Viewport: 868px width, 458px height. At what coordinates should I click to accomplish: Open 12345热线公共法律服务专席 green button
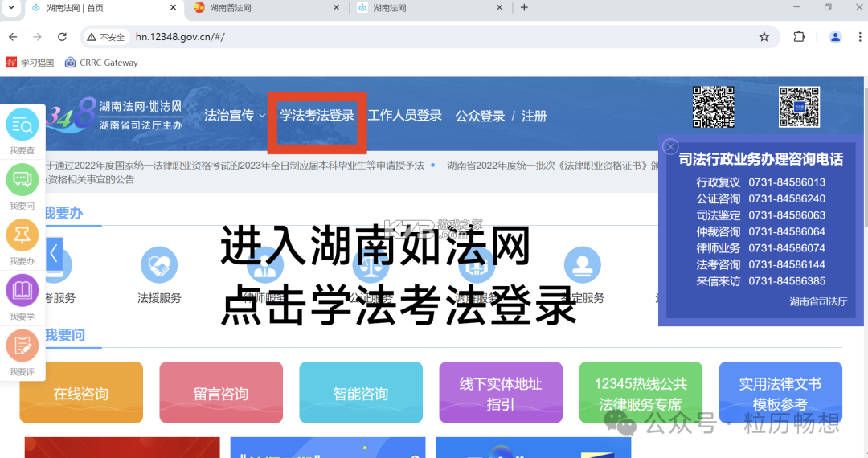click(x=641, y=393)
